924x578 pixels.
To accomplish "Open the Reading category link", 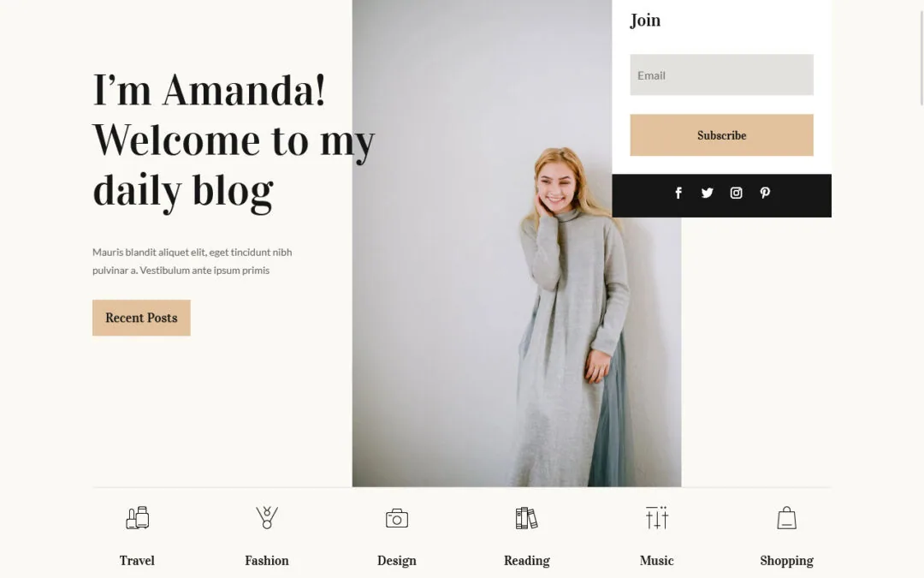I will tap(527, 560).
